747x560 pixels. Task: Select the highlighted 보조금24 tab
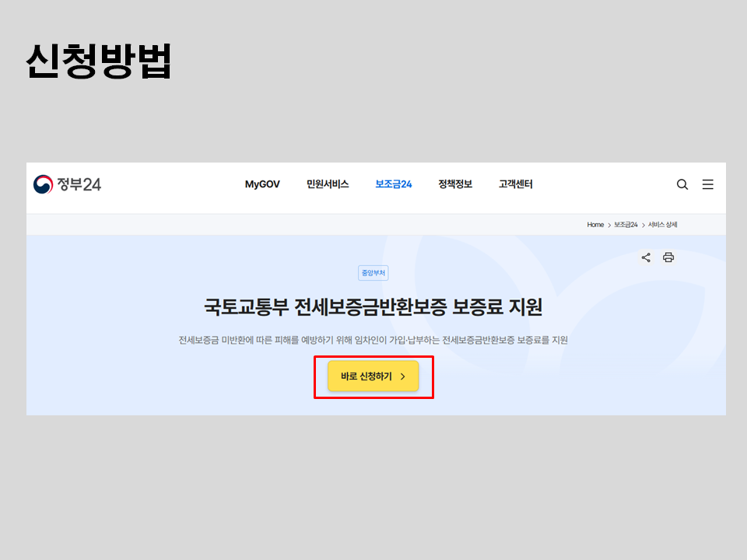tap(393, 184)
